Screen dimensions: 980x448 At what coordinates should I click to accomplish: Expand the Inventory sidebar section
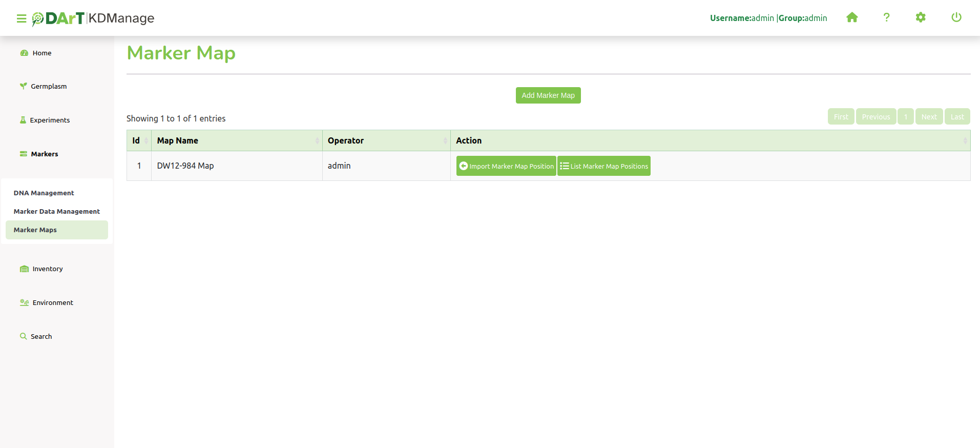click(47, 269)
